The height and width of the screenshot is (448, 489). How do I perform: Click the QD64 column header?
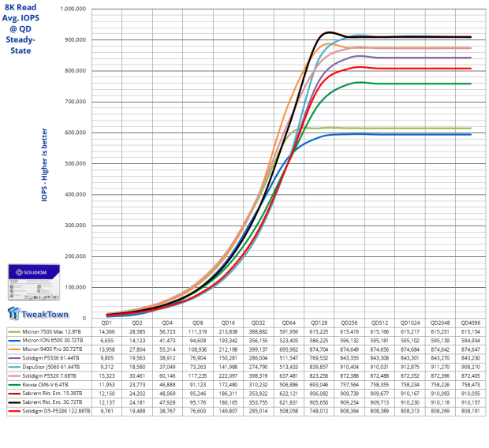point(289,323)
